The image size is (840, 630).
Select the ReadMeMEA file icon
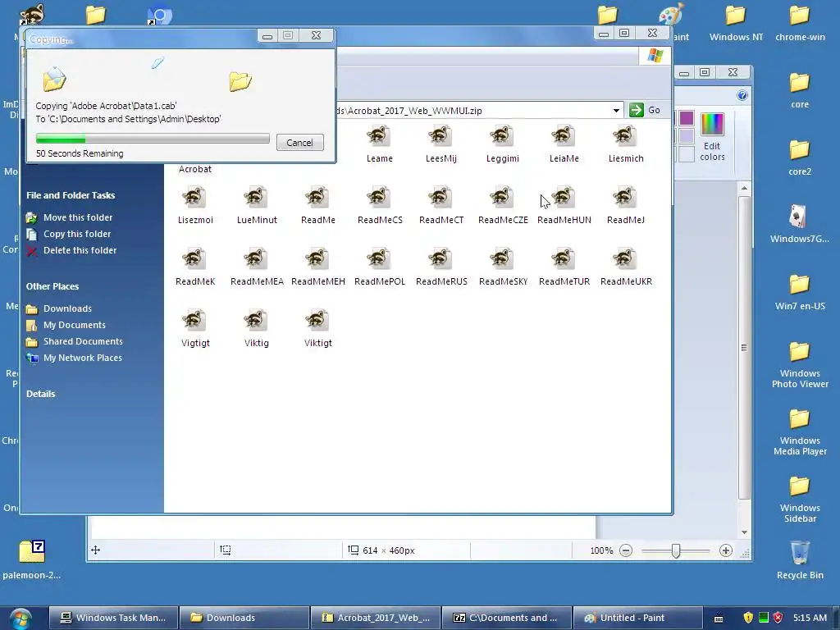coord(257,259)
